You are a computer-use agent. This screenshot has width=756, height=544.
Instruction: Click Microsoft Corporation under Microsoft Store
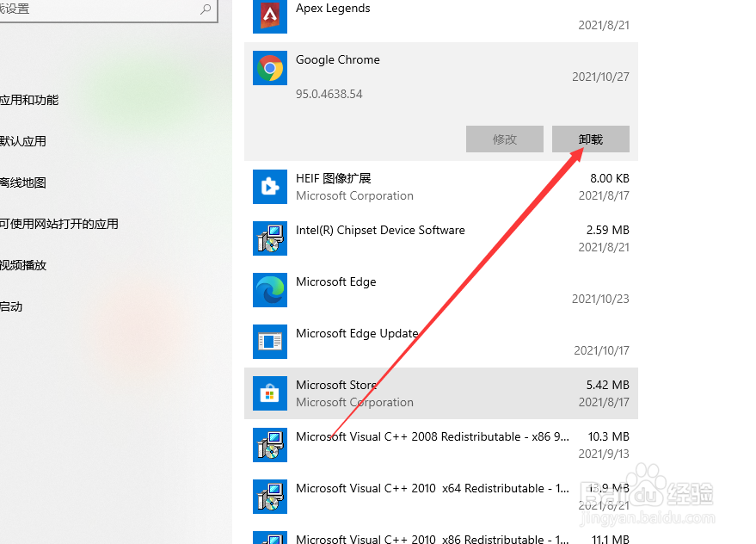tap(354, 403)
